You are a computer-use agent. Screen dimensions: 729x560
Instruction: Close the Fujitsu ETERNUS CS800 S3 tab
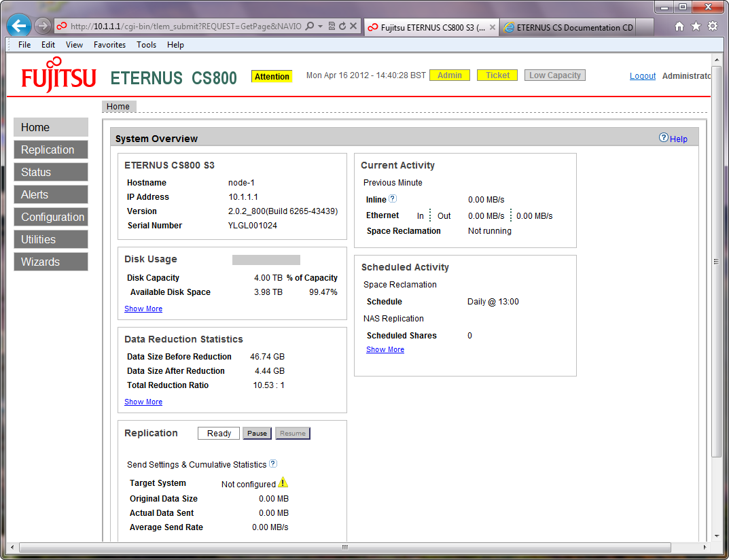click(x=493, y=27)
